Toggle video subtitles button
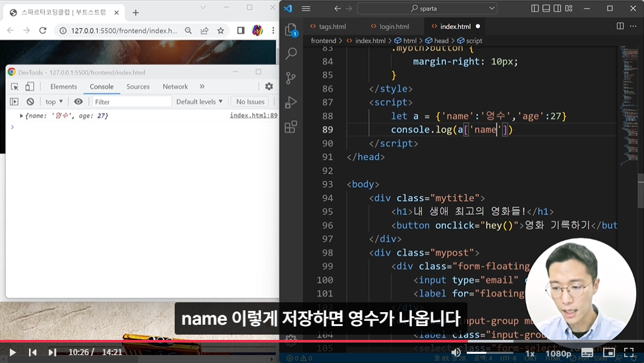The image size is (644, 363). (x=587, y=352)
